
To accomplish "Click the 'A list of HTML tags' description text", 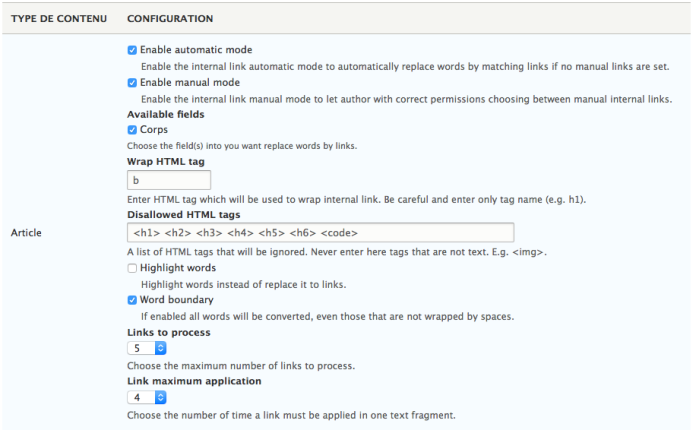I will (x=336, y=252).
